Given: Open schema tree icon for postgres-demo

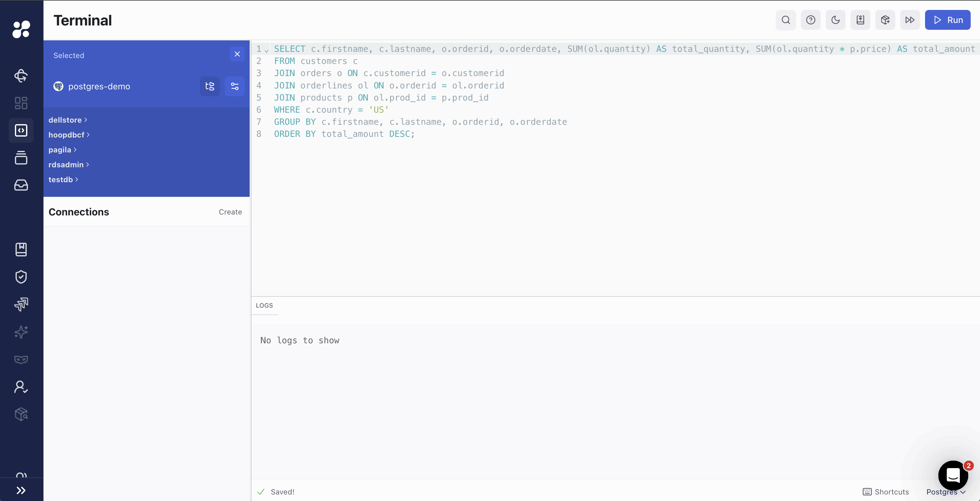Looking at the screenshot, I should (210, 86).
